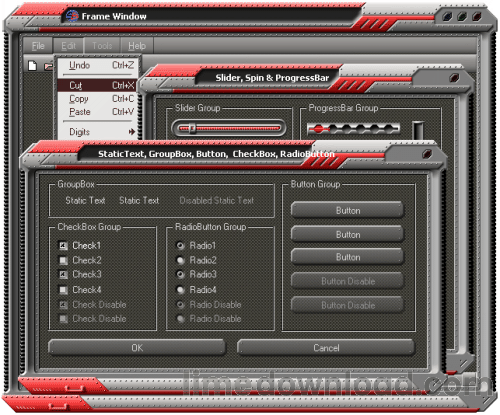Toggle the Check3 checkbox
Viewport: 500px width, 415px height.
coord(63,274)
